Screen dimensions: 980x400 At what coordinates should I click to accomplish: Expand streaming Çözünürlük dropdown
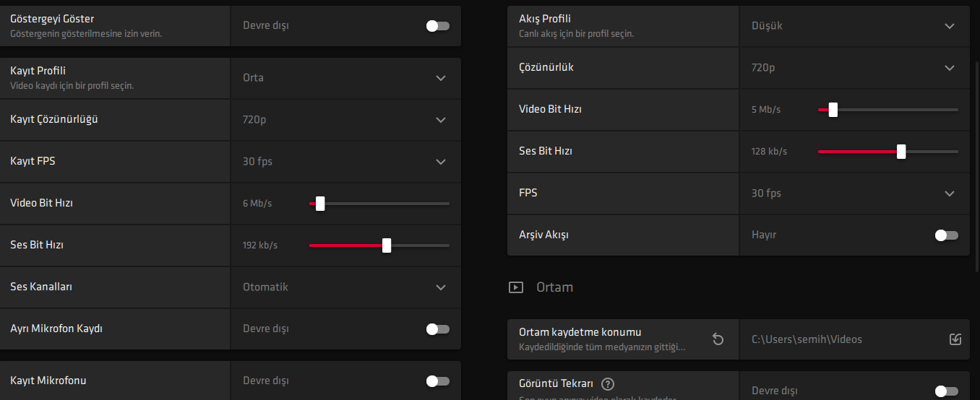(854, 68)
